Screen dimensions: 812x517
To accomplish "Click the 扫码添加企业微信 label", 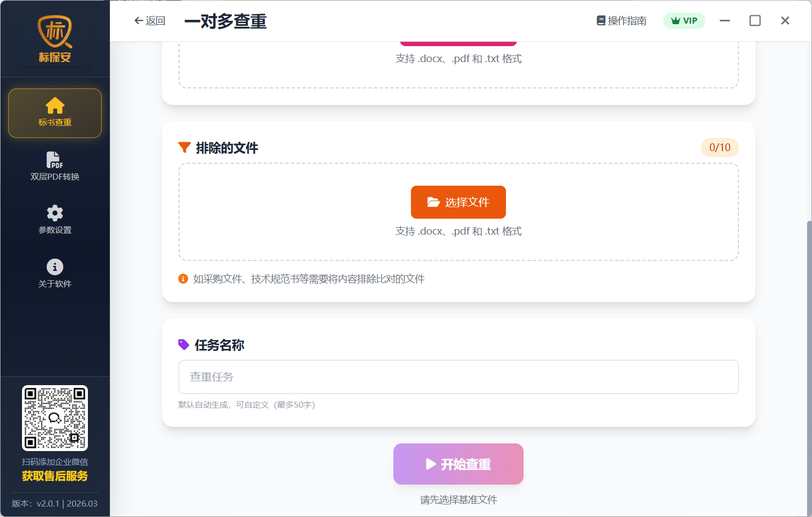I will click(x=55, y=462).
